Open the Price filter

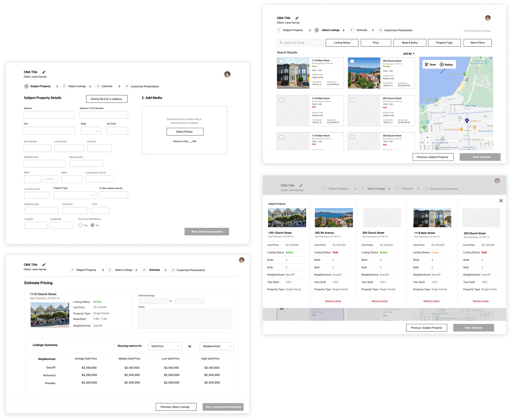(x=376, y=43)
